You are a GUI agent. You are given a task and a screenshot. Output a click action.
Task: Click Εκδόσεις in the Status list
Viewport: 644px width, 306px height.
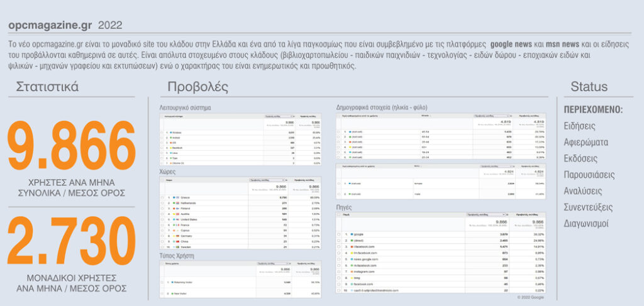click(x=580, y=159)
